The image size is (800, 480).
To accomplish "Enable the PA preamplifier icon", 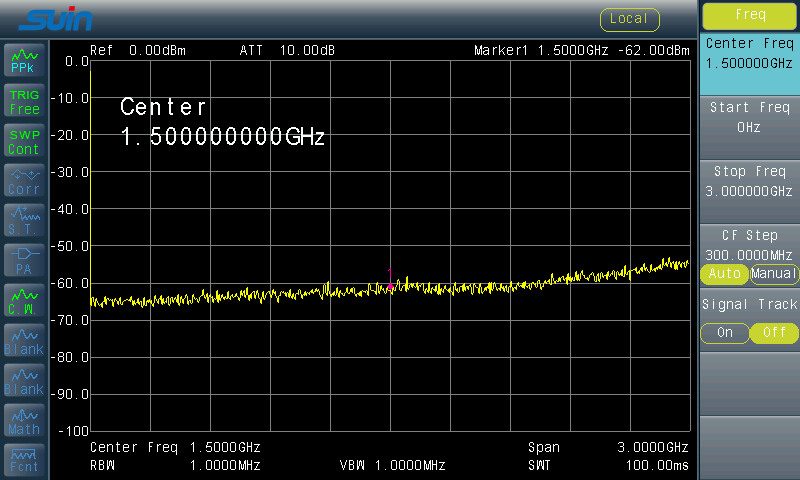I will [24, 261].
